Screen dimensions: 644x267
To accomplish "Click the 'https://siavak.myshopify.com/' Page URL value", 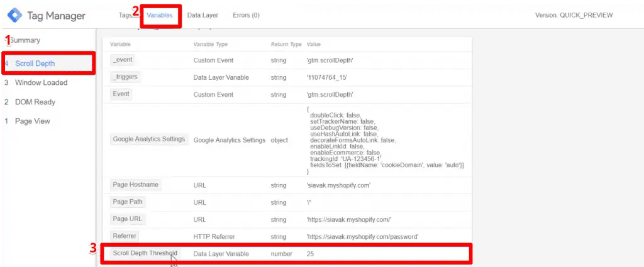I will pos(348,219).
